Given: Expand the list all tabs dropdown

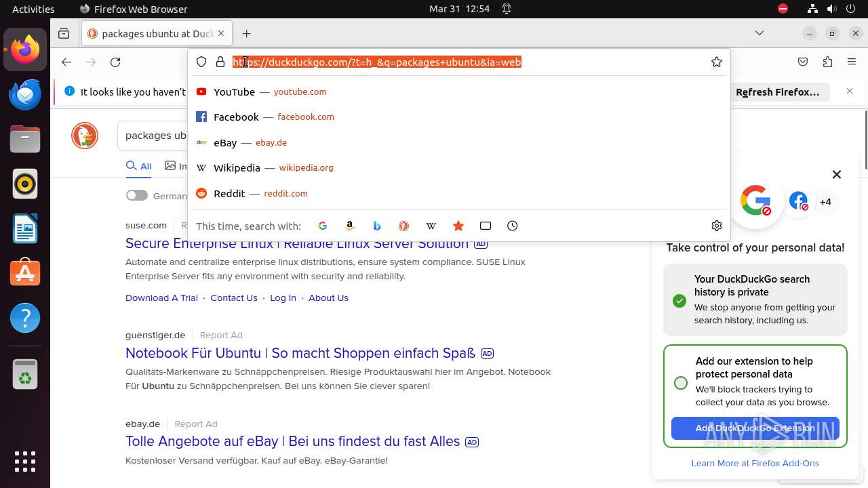Looking at the screenshot, I should (759, 33).
